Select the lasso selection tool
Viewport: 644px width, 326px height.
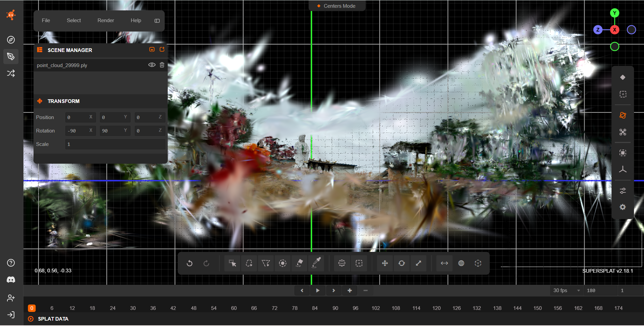249,263
